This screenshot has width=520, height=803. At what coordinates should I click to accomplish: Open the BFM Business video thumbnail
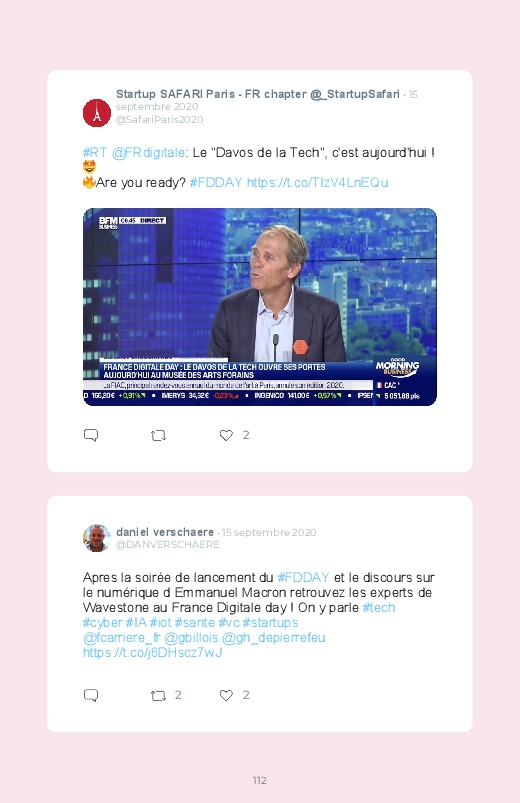click(x=260, y=307)
